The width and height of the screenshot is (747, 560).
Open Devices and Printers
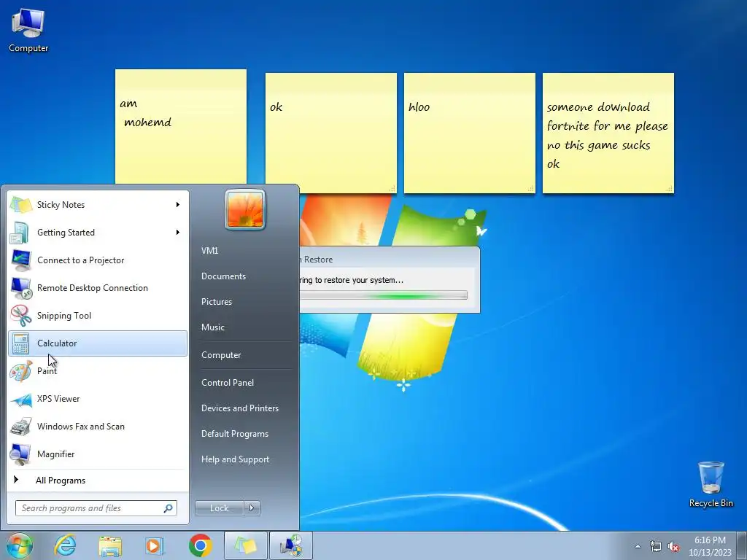click(x=239, y=408)
